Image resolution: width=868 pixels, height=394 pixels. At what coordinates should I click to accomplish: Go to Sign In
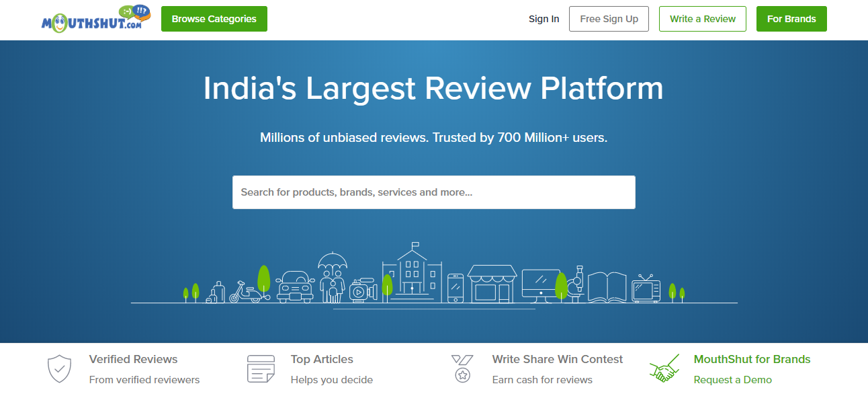544,19
